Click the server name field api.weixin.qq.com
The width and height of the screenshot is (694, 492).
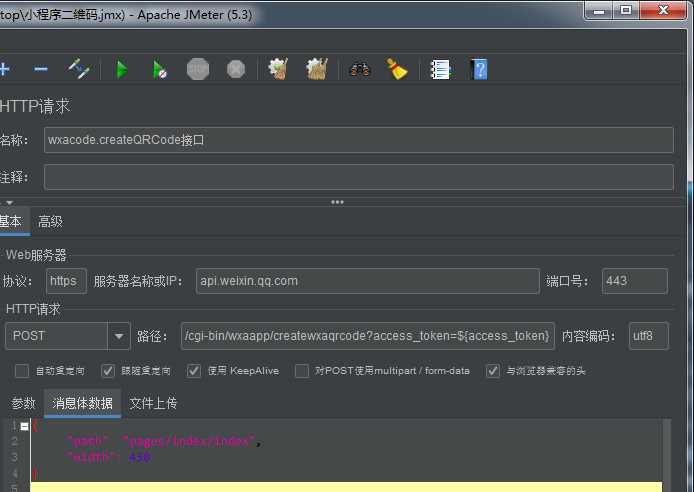(x=367, y=281)
